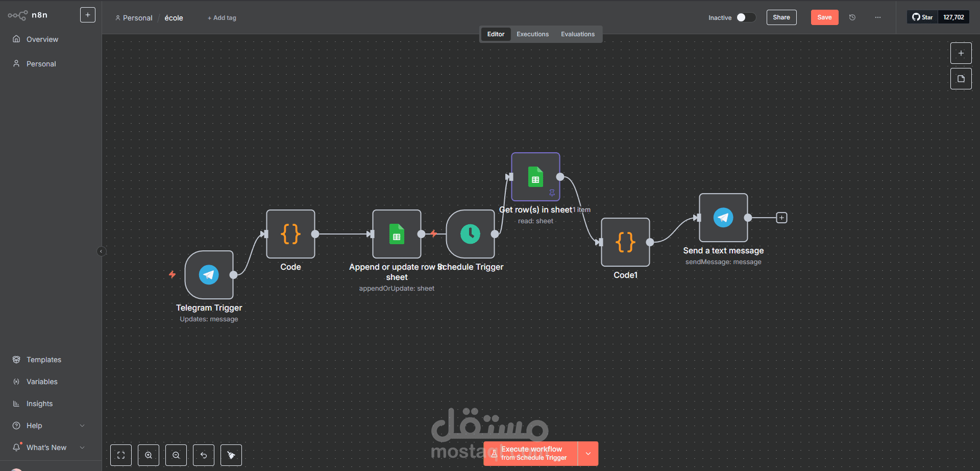Switch to the Executions tab
980x471 pixels.
coord(532,34)
